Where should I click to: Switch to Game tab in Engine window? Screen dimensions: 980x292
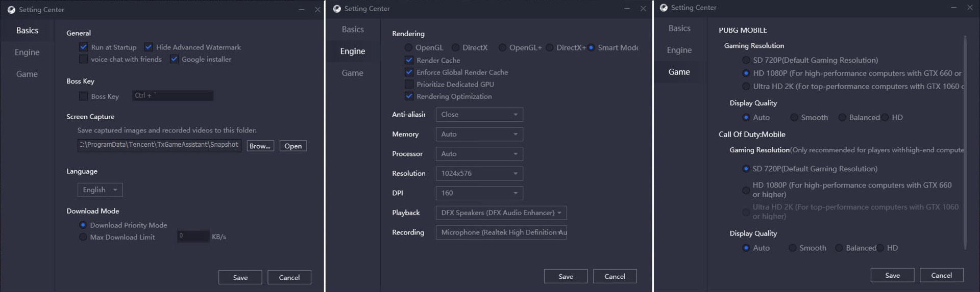coord(353,73)
